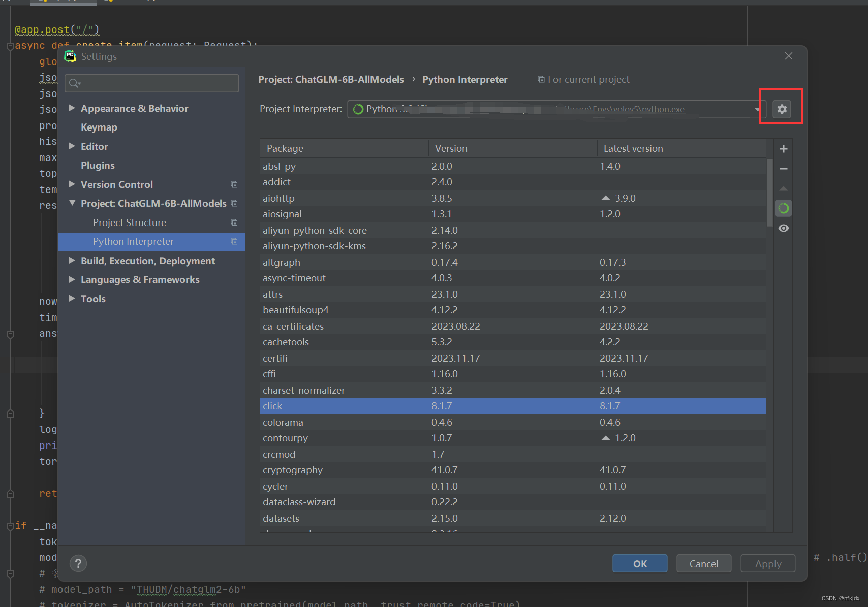Click project-level icon beside Project Structure

(x=234, y=222)
